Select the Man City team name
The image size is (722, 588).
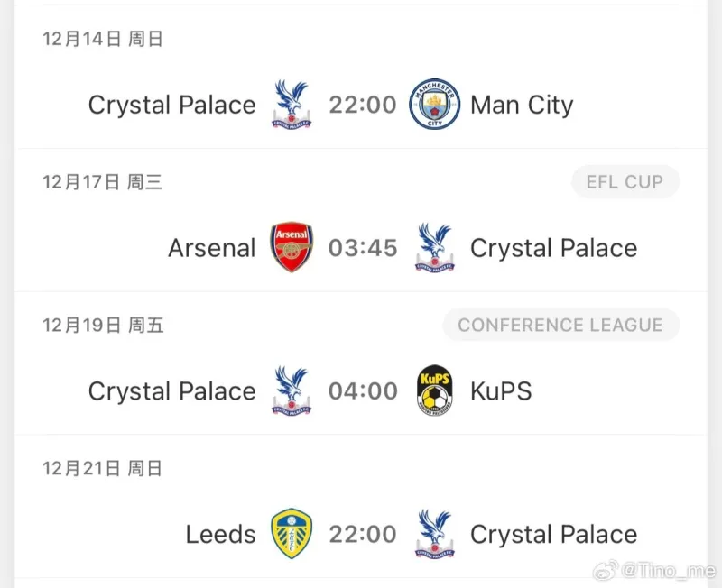click(522, 106)
